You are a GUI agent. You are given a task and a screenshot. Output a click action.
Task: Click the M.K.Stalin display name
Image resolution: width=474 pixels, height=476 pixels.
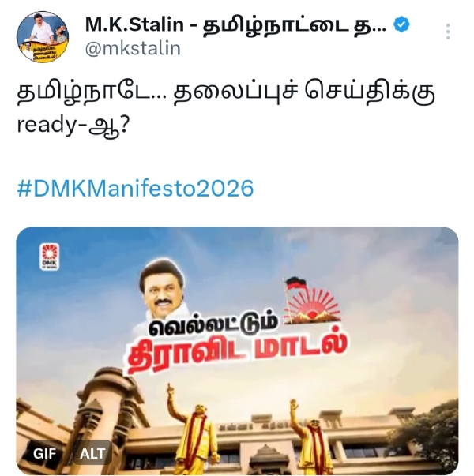coord(235,25)
